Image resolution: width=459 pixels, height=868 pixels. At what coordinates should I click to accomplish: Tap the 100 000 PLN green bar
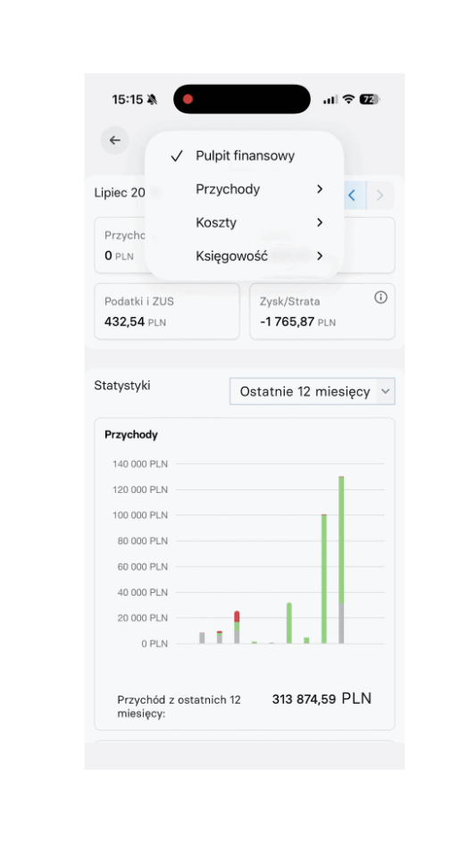[324, 579]
